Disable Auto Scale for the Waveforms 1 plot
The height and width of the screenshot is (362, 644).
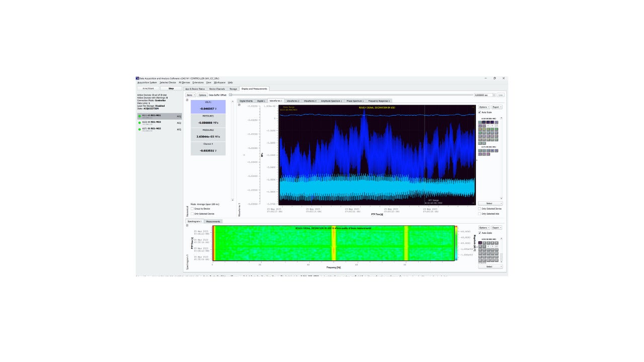(479, 112)
